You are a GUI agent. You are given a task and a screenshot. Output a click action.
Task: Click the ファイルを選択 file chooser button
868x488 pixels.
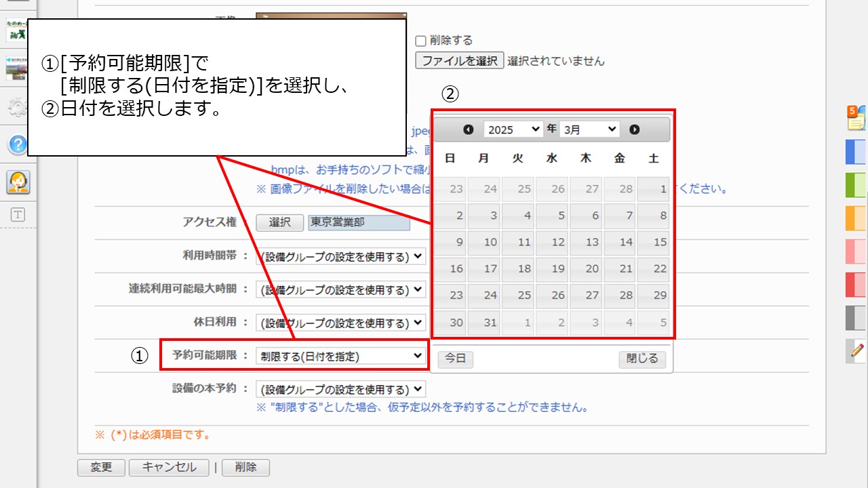[460, 61]
